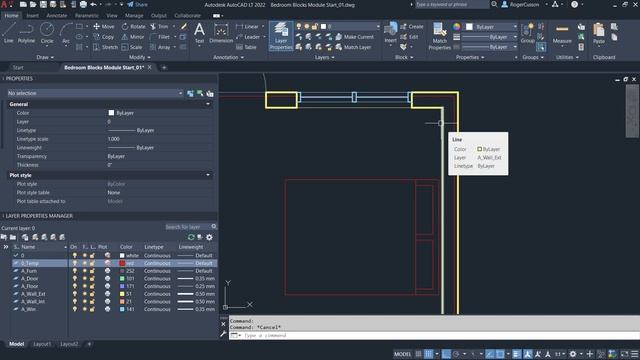Open the No selection dropdown
This screenshot has height=360, width=640.
click(x=95, y=93)
